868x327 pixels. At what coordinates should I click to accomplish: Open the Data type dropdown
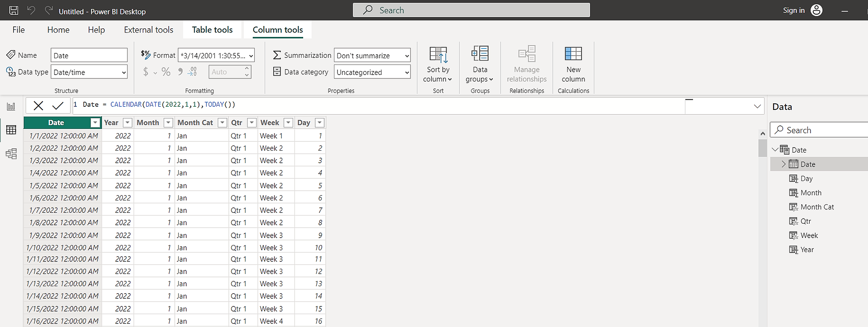click(89, 72)
